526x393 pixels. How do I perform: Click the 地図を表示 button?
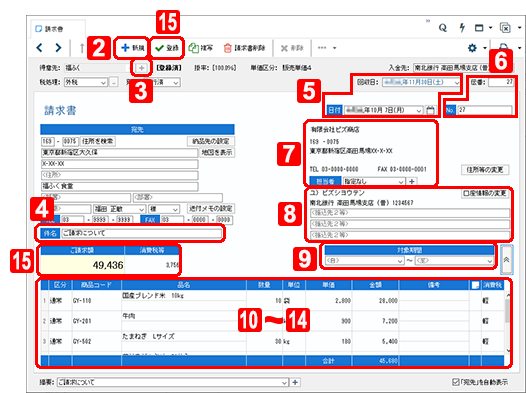pyautogui.click(x=217, y=153)
